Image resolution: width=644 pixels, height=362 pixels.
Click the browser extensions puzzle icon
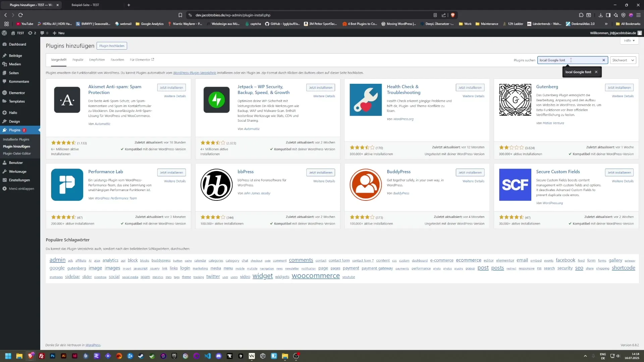(x=580, y=15)
